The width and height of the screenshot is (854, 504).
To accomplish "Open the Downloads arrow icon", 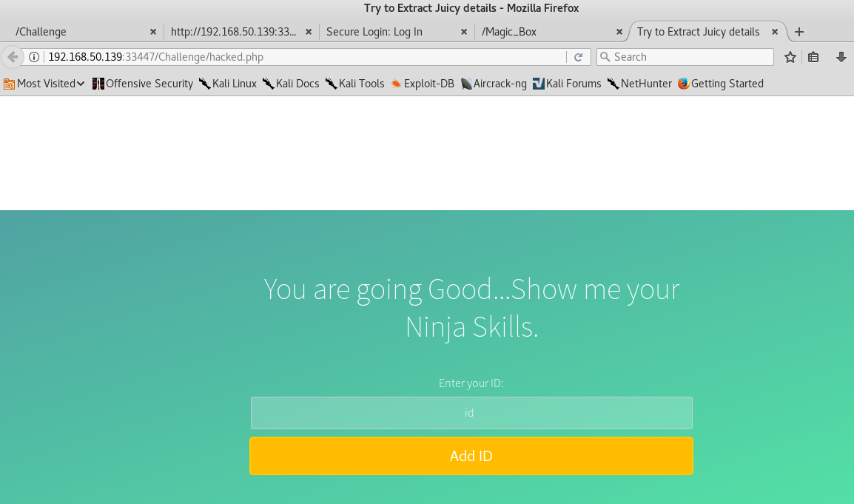I will pyautogui.click(x=841, y=57).
